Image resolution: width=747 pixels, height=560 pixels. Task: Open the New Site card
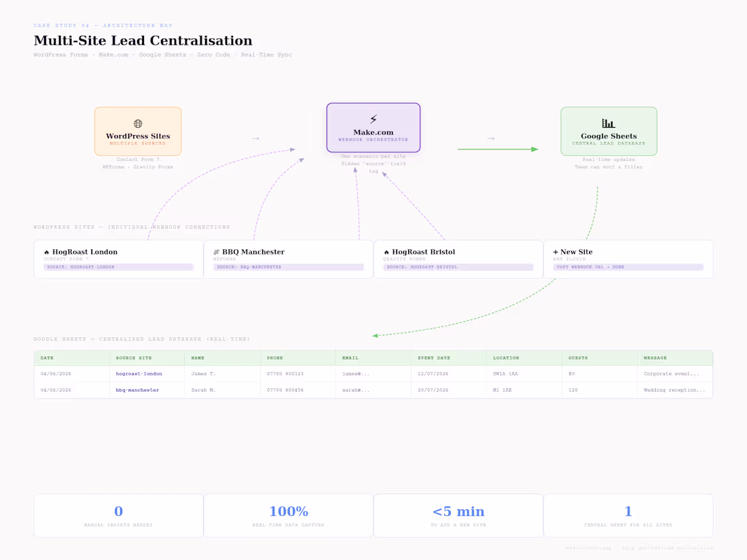click(x=628, y=259)
